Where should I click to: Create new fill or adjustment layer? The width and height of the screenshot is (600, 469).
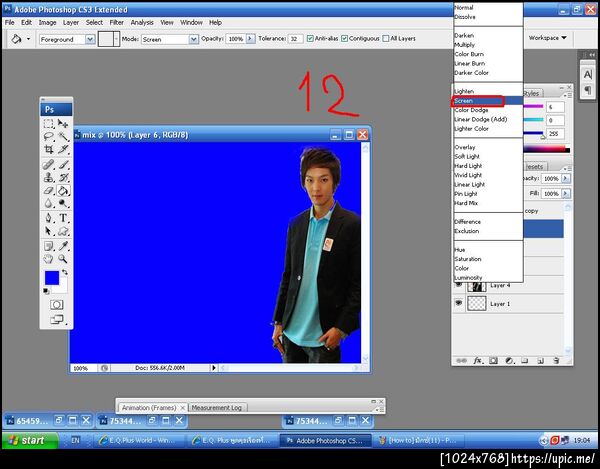tap(509, 360)
